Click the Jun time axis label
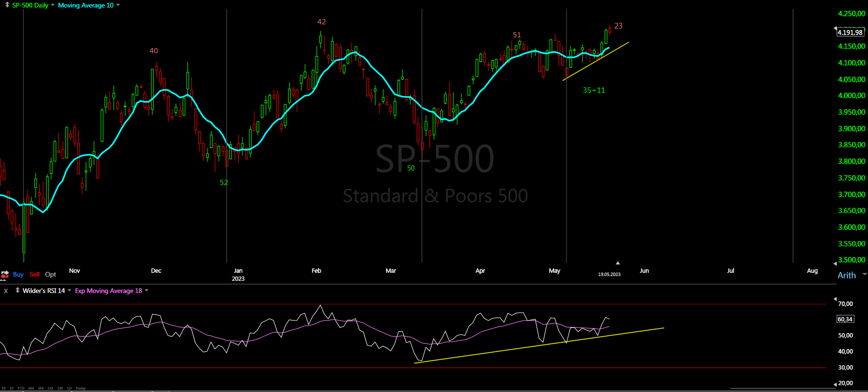 coord(644,271)
